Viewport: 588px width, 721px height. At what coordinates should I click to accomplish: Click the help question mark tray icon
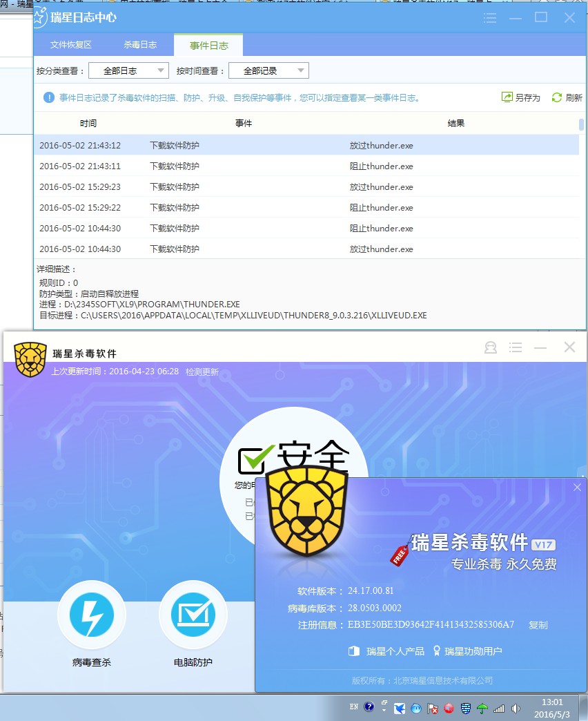point(369,706)
